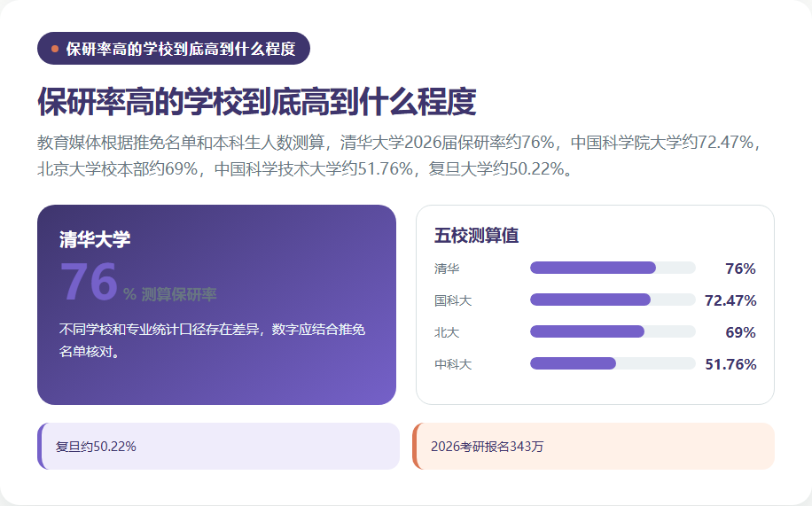Click the 清华大学 title in the purple card

pos(95,239)
